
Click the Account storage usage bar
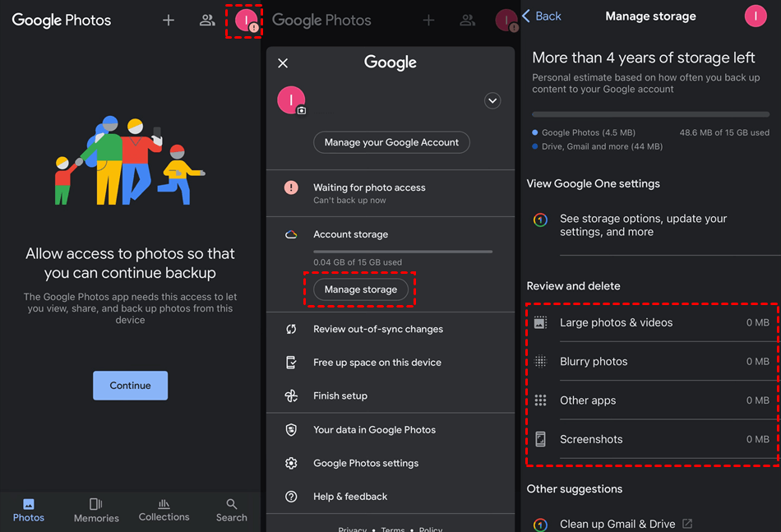[x=403, y=252]
